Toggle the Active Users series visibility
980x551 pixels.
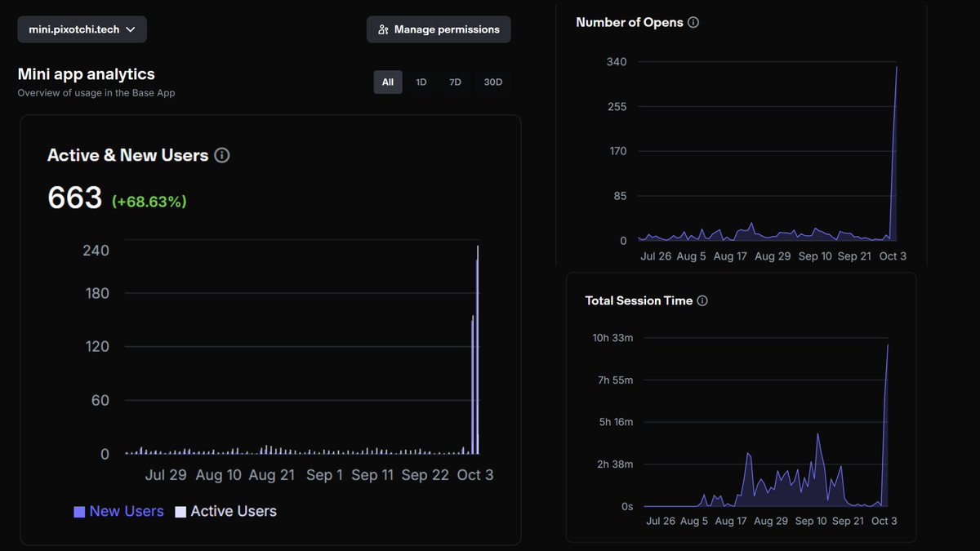225,511
